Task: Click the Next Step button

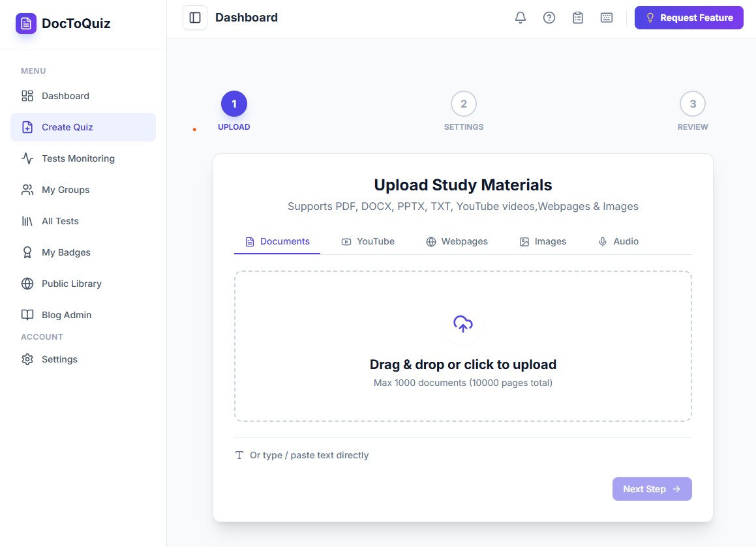Action: (652, 489)
